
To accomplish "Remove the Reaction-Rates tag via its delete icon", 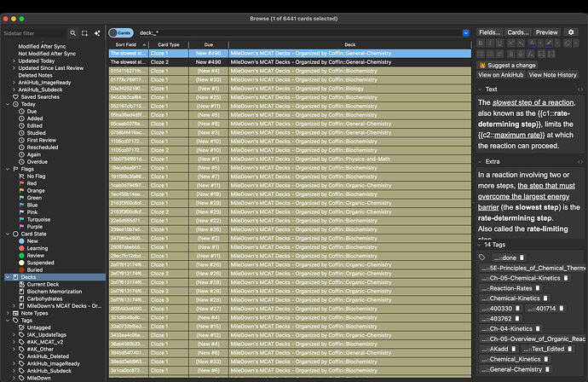I will point(538,288).
